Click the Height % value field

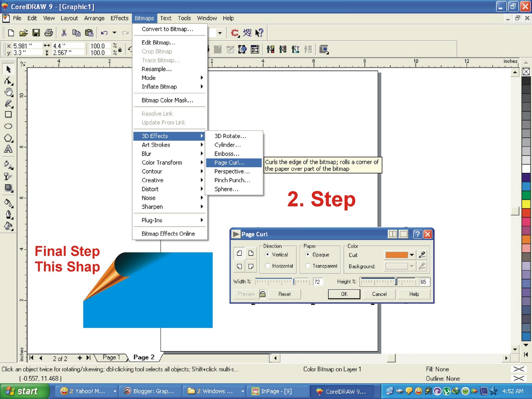click(424, 282)
